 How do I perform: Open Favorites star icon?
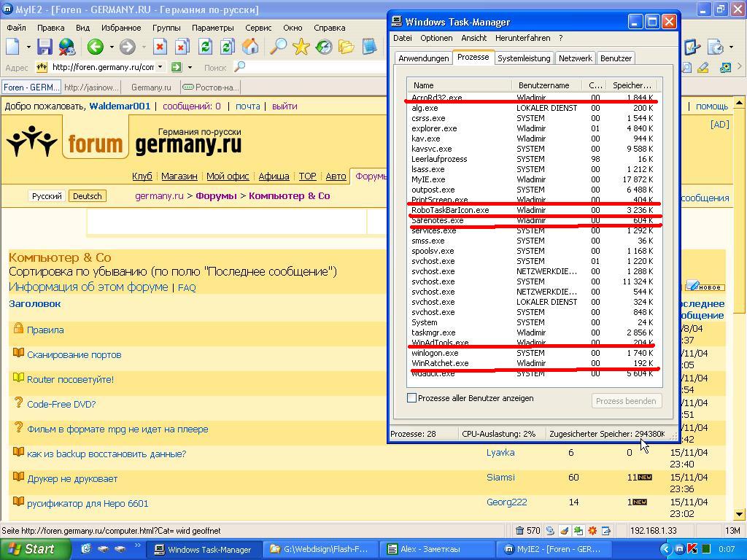tap(301, 47)
